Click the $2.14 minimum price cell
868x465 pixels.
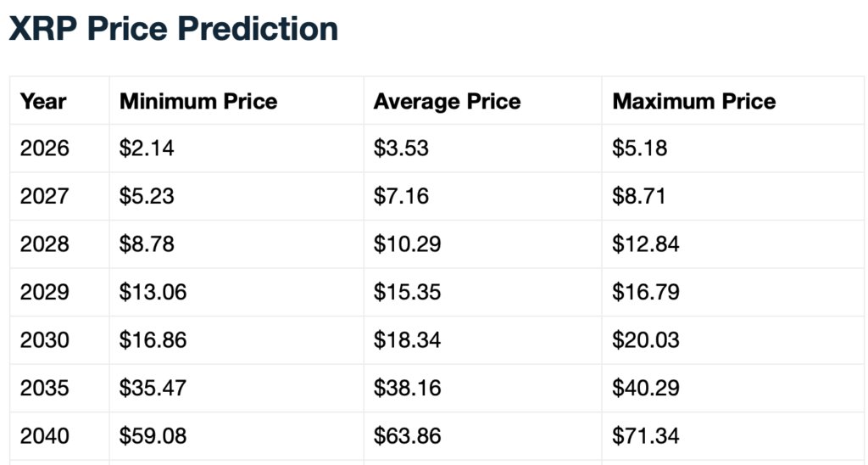(x=147, y=148)
